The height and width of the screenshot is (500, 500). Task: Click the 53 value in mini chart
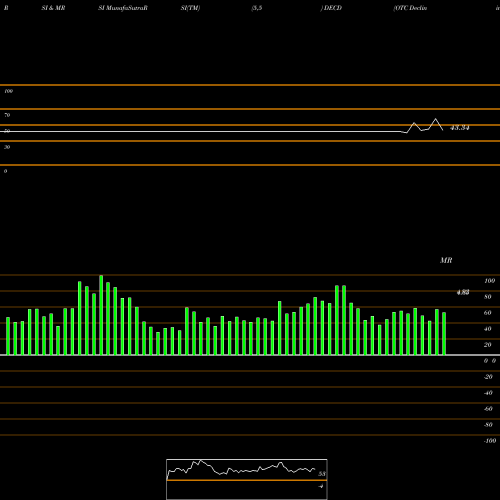[322, 474]
